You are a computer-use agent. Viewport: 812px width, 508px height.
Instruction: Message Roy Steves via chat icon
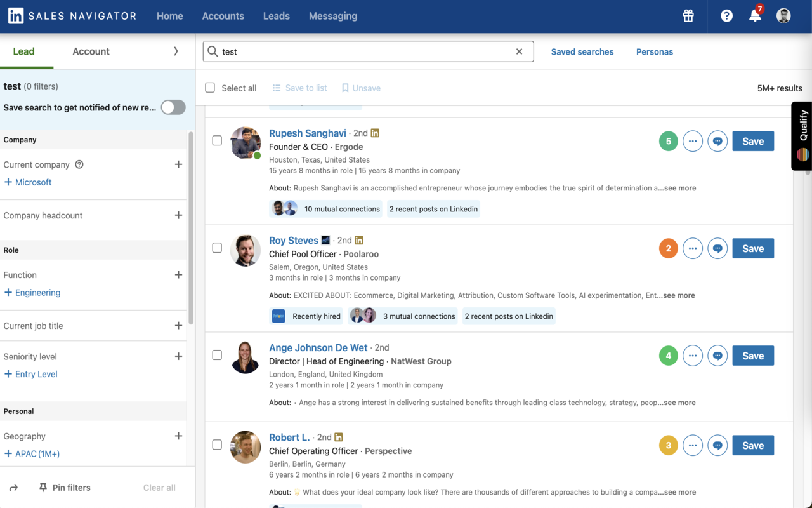(x=717, y=248)
